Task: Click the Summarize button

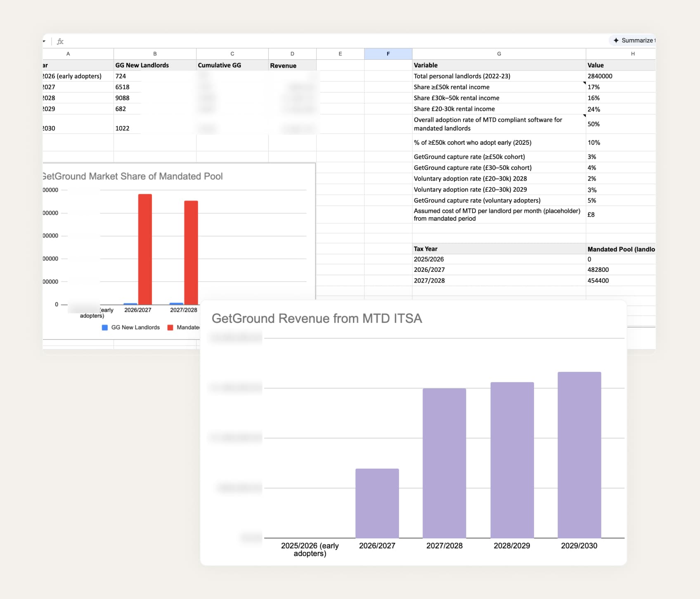Action: click(x=636, y=40)
